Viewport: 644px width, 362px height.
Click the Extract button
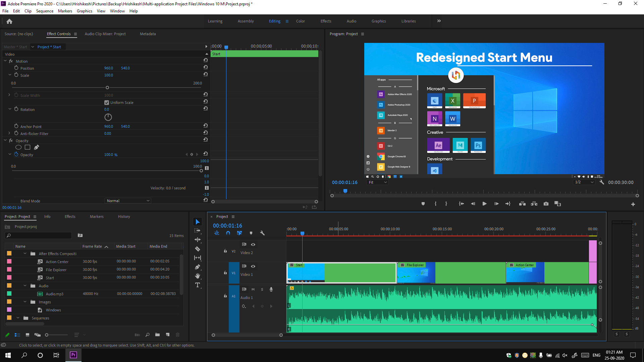pos(534,204)
